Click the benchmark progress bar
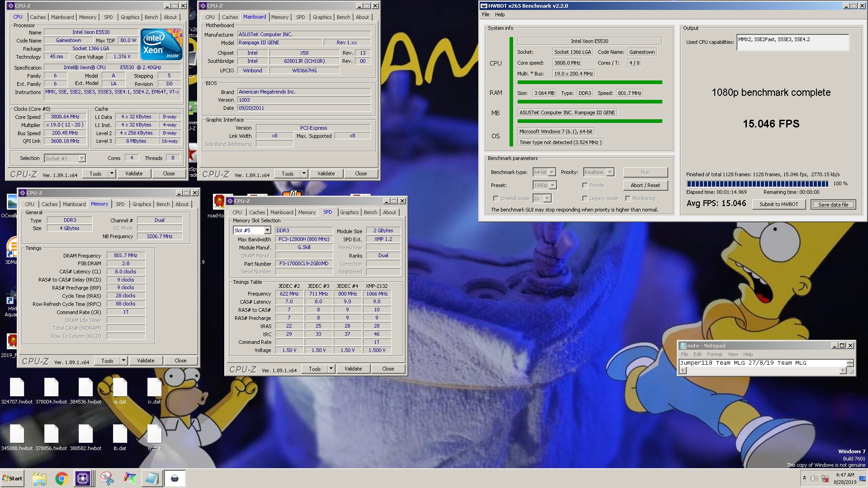This screenshot has width=868, height=488. [757, 184]
